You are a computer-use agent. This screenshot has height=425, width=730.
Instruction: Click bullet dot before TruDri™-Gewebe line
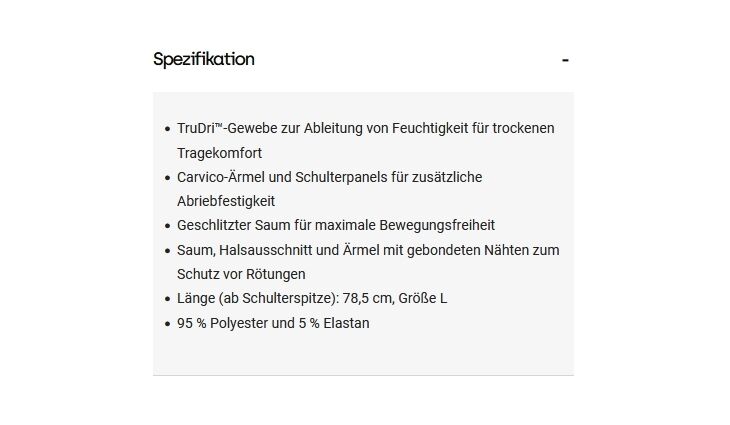166,129
